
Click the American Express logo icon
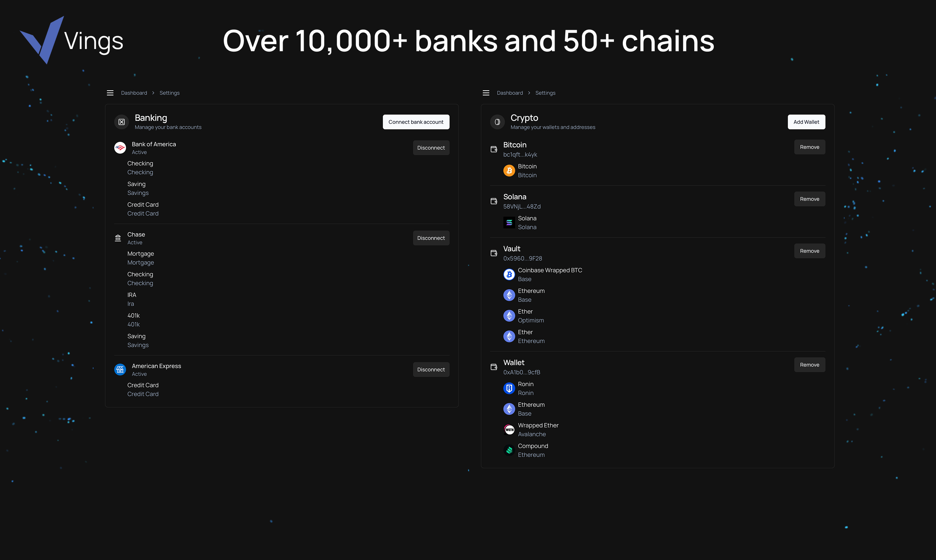point(120,370)
